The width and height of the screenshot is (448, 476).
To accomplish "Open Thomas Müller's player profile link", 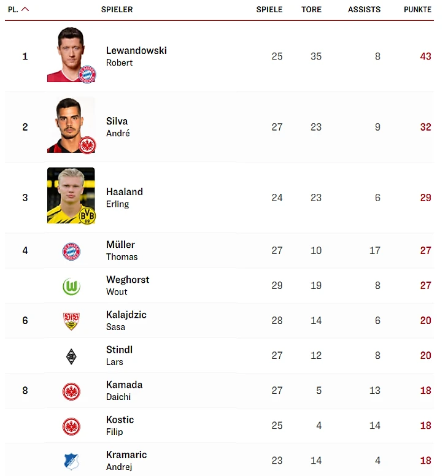I will point(122,250).
